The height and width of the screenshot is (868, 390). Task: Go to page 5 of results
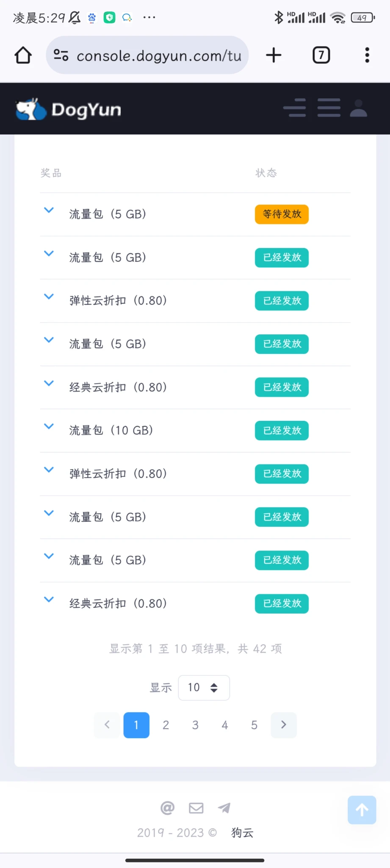(x=254, y=725)
